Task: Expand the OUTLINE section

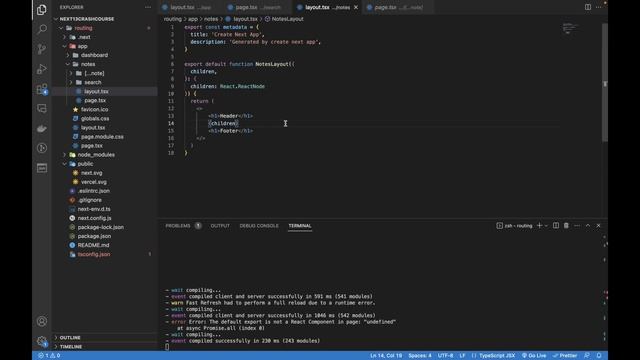Action: pyautogui.click(x=70, y=338)
